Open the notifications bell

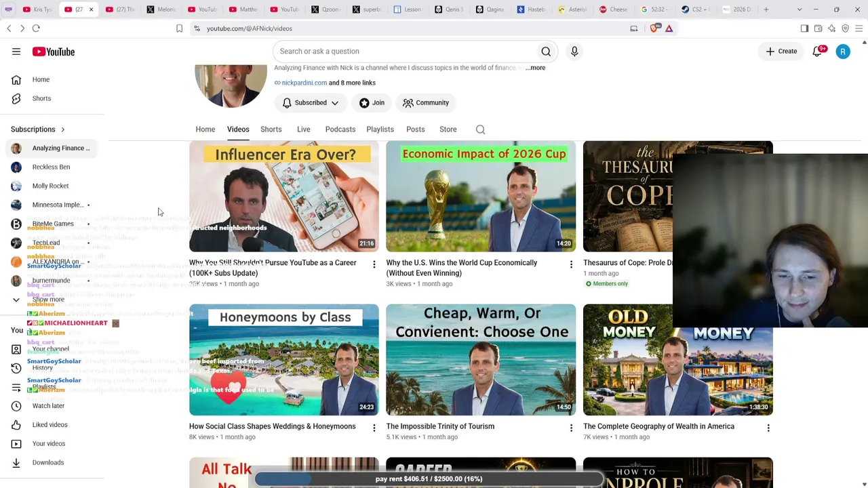[818, 52]
